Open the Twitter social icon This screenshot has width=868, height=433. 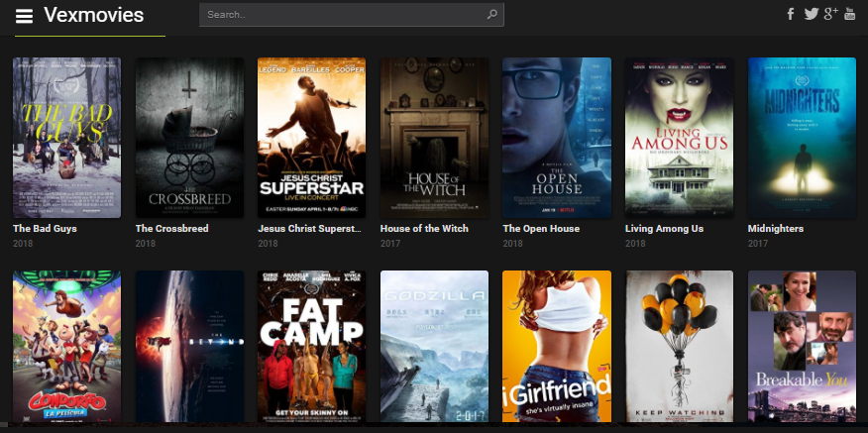tap(811, 14)
